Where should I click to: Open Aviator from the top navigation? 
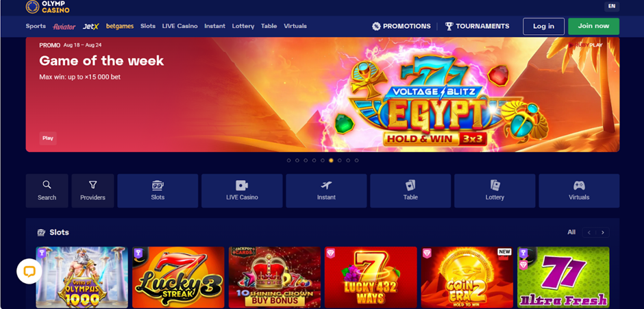click(64, 26)
